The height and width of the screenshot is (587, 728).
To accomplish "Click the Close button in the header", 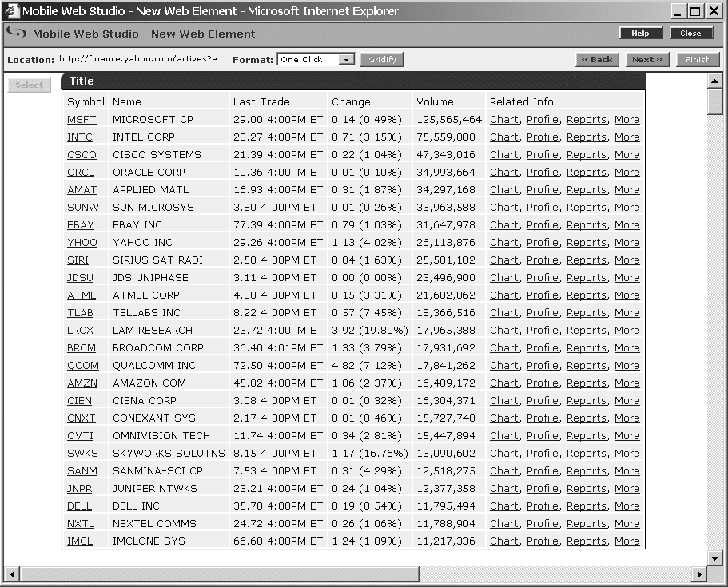I will coord(691,33).
